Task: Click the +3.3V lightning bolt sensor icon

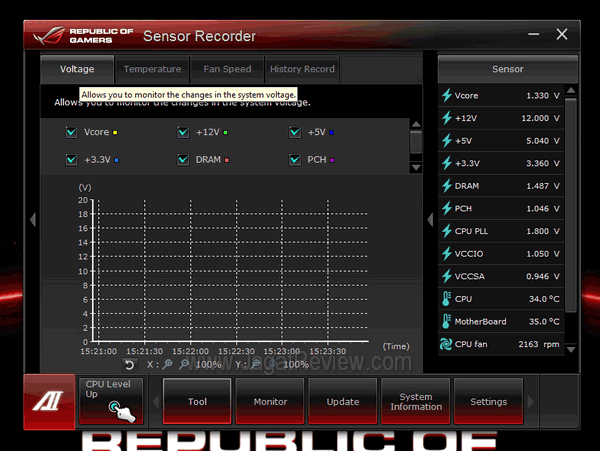Action: tap(447, 163)
